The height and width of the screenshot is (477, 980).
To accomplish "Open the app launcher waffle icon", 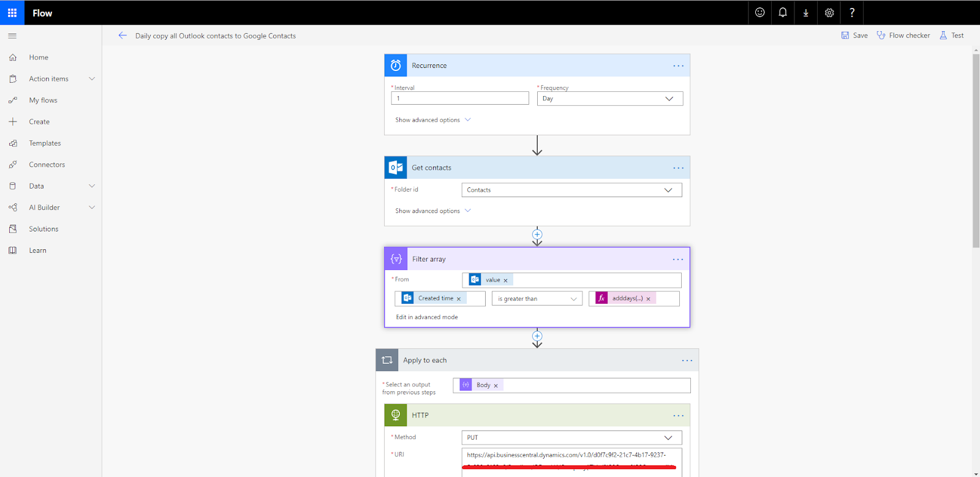I will pyautogui.click(x=12, y=13).
